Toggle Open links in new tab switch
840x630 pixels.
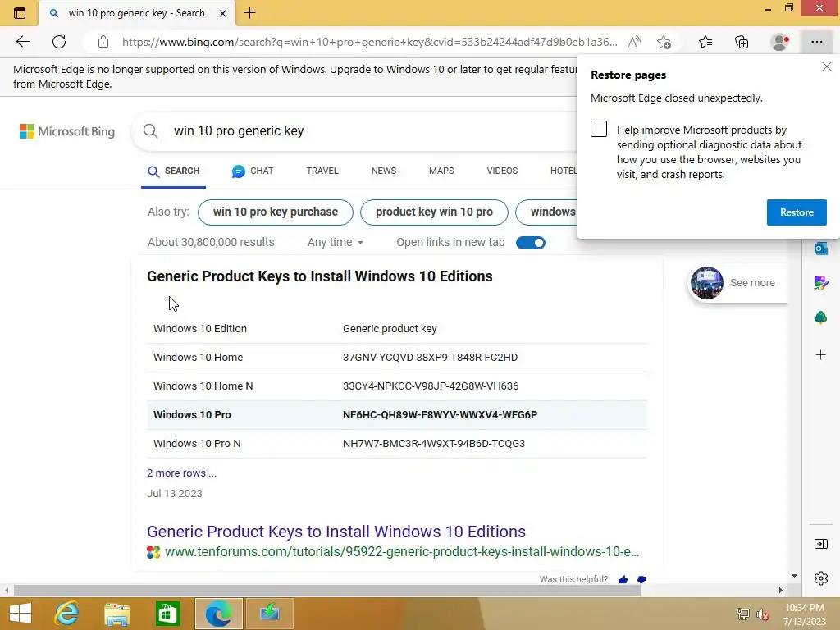[x=531, y=243]
